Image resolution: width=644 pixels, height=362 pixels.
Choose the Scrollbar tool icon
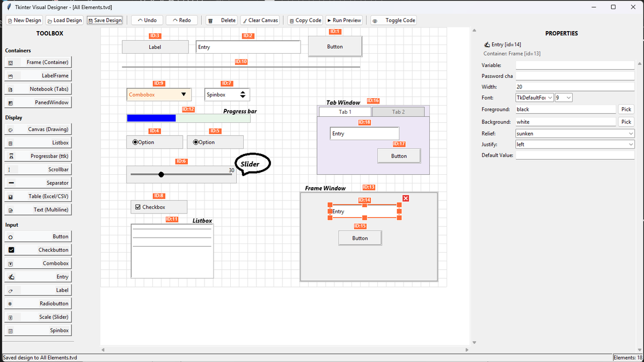(x=10, y=170)
